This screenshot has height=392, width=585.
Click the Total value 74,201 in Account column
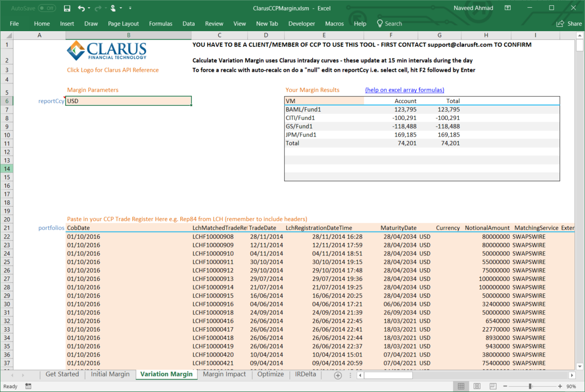407,143
